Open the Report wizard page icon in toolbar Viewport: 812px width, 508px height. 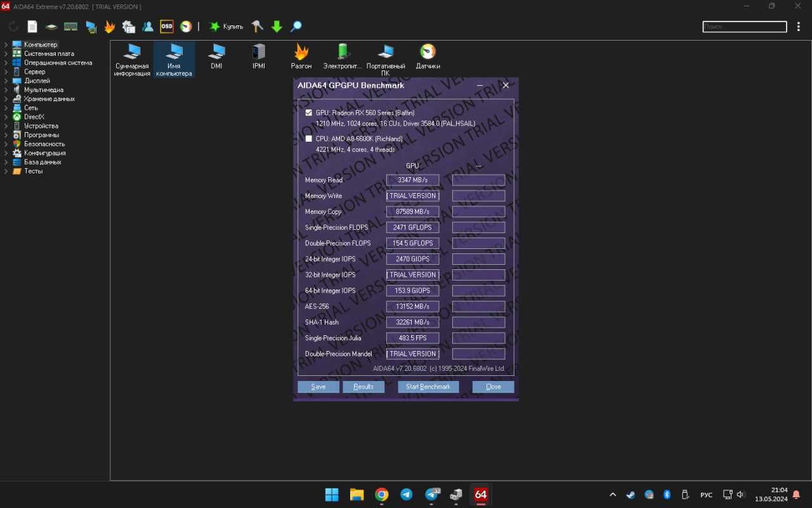tap(32, 27)
